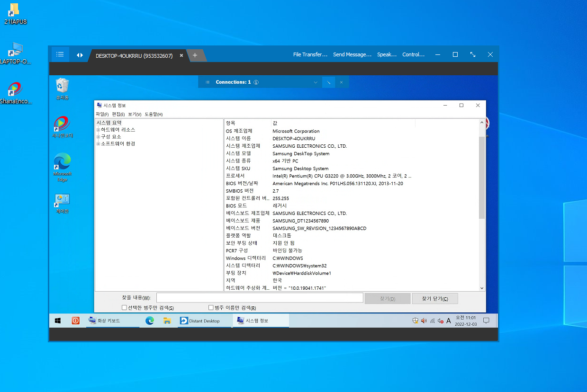Image resolution: width=587 pixels, height=392 pixels.
Task: Select the 프로세서 row
Action: 351,176
